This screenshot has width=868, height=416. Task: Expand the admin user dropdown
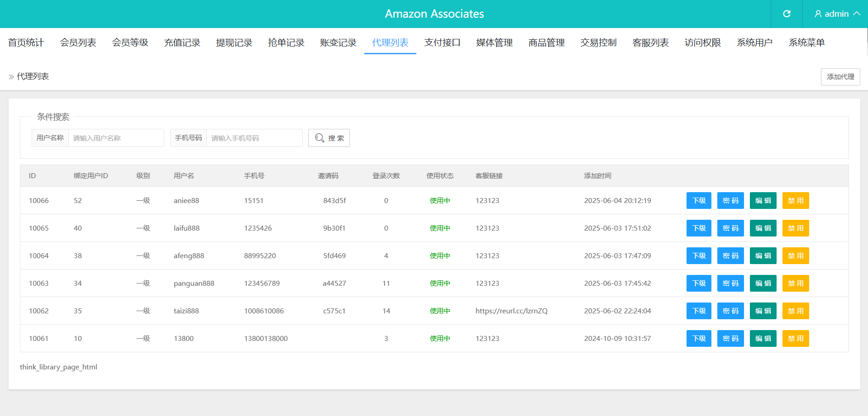point(837,14)
